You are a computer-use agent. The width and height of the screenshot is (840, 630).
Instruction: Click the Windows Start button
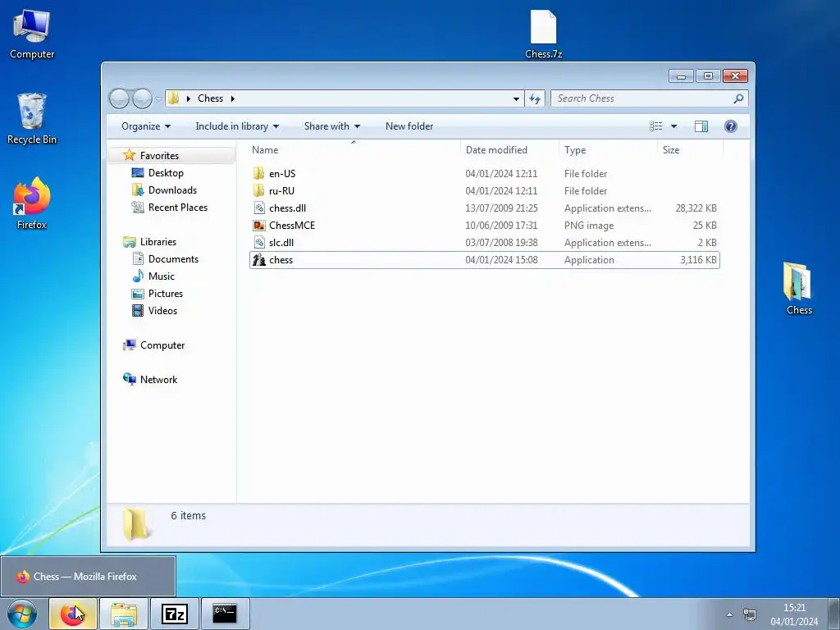tap(22, 614)
